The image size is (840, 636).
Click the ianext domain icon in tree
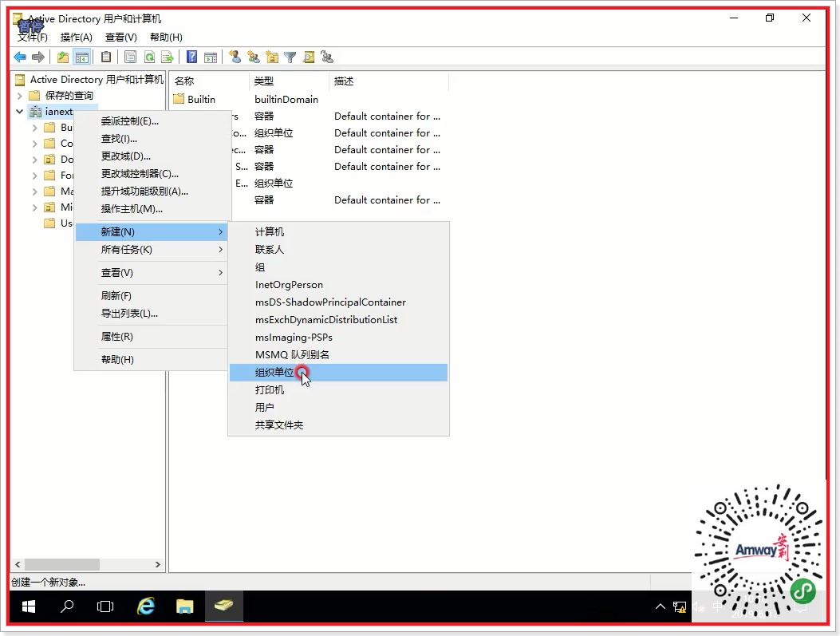(x=35, y=112)
